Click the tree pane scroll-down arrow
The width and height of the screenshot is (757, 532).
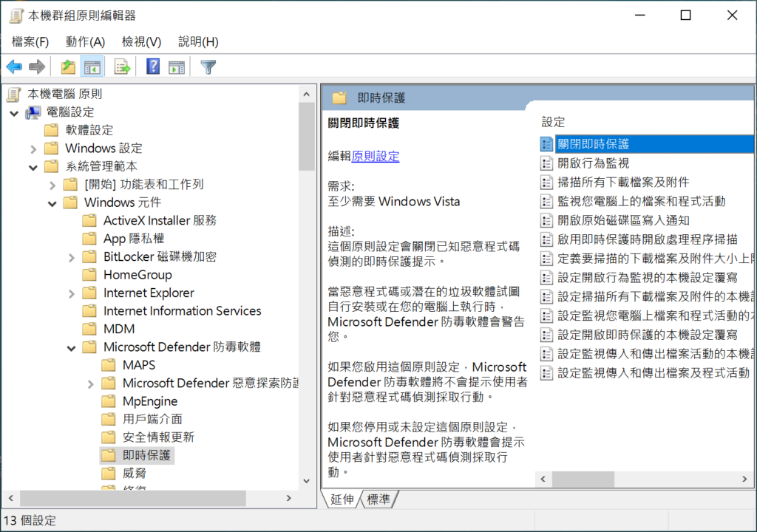(307, 481)
